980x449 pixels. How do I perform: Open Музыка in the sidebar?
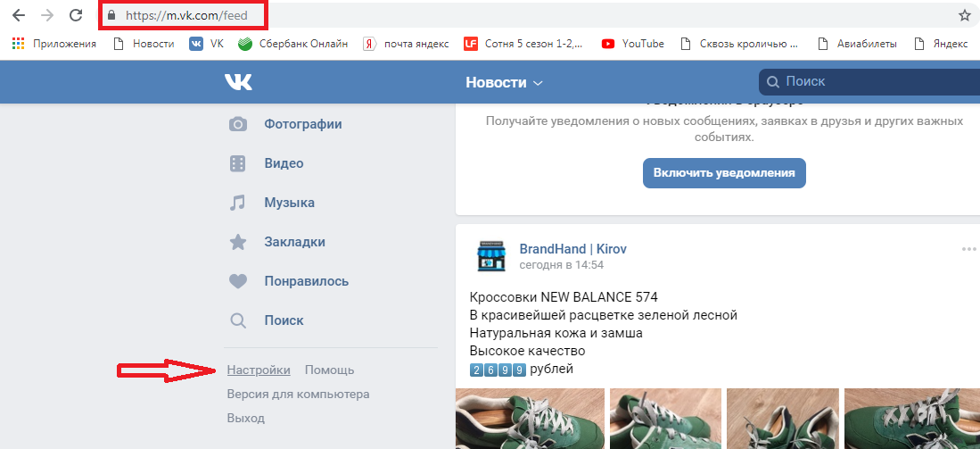coord(290,203)
